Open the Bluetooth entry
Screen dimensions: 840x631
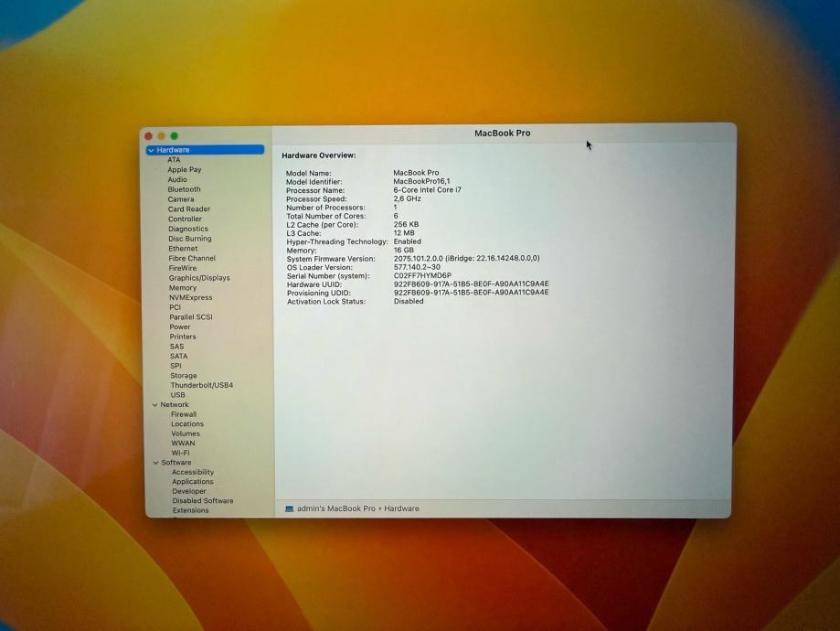185,189
